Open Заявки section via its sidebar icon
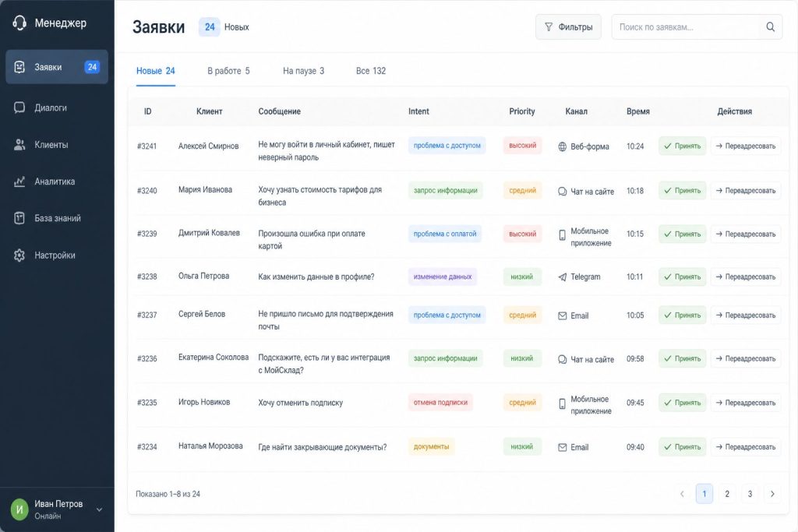 (19, 67)
